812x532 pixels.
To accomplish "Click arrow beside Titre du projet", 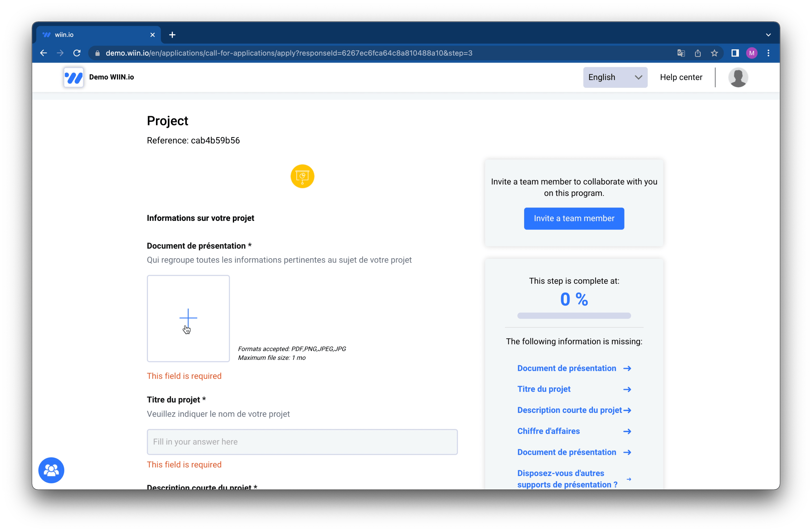I will pos(627,389).
